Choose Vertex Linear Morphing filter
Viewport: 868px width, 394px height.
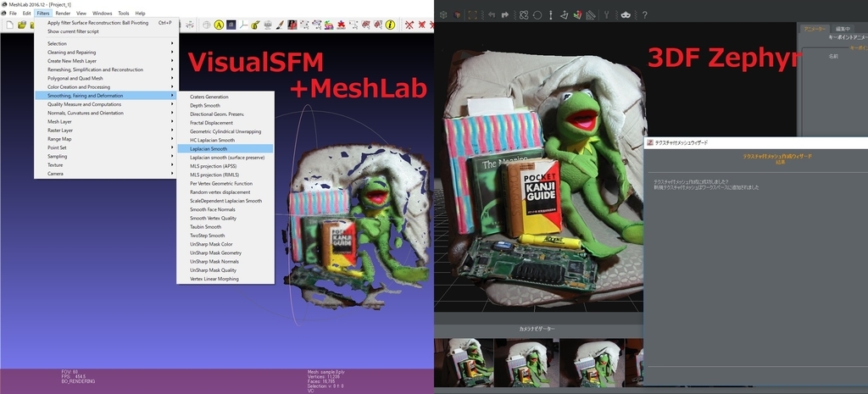tap(225, 279)
